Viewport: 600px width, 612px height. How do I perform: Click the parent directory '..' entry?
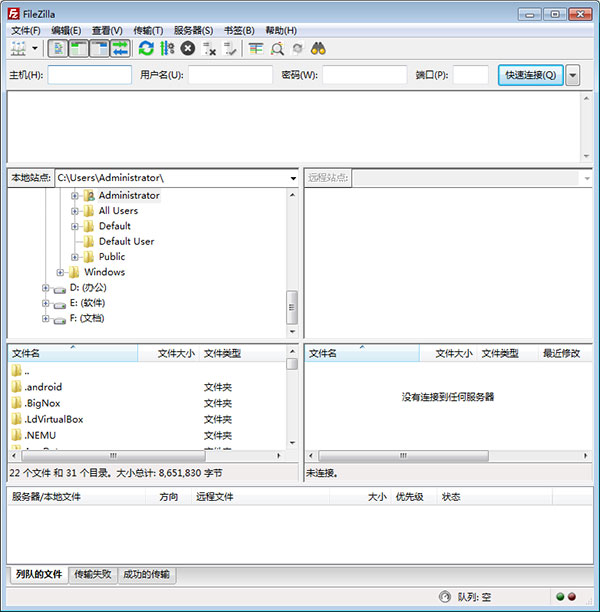[147, 371]
